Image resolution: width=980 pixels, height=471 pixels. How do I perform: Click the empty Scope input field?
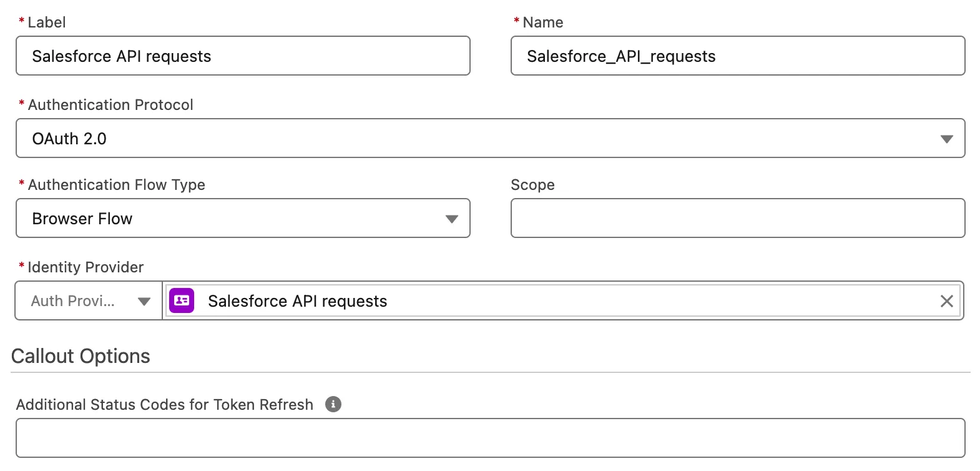737,218
